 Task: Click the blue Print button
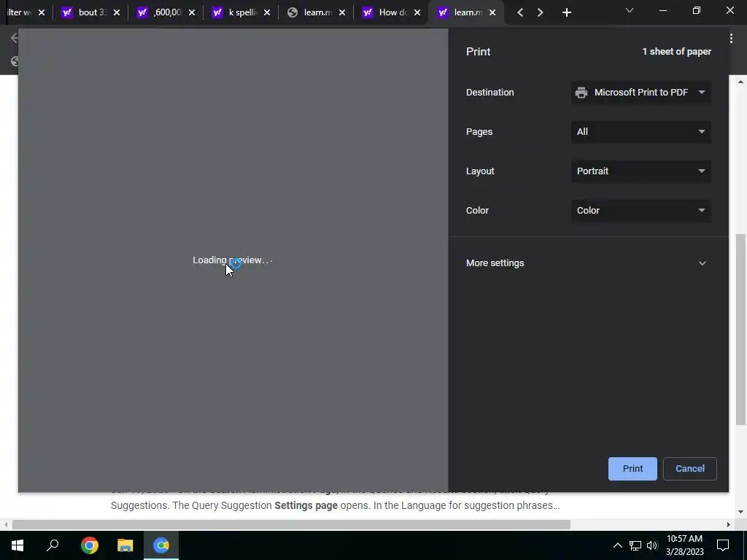coord(632,469)
